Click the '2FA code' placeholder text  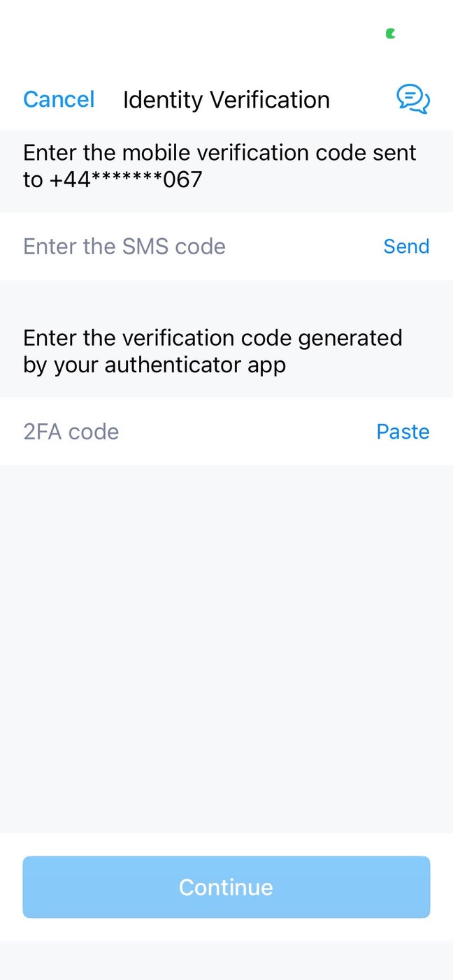pyautogui.click(x=71, y=432)
